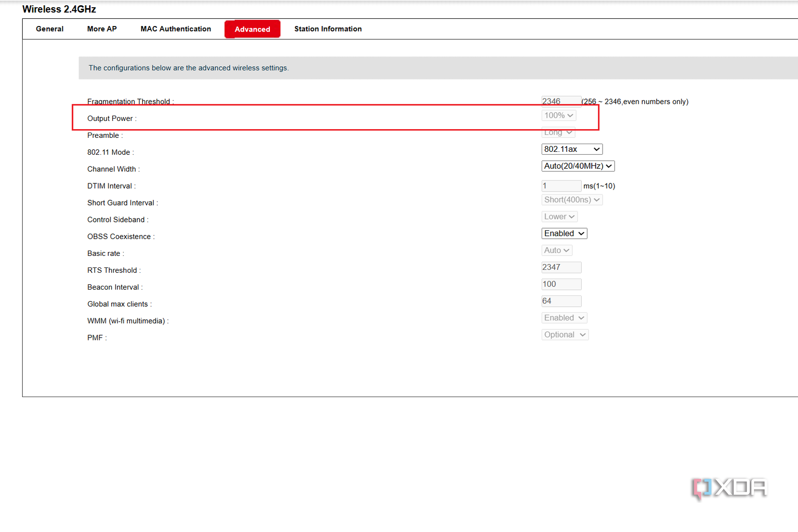Click the Beacon Interval label
798x532 pixels.
[115, 287]
